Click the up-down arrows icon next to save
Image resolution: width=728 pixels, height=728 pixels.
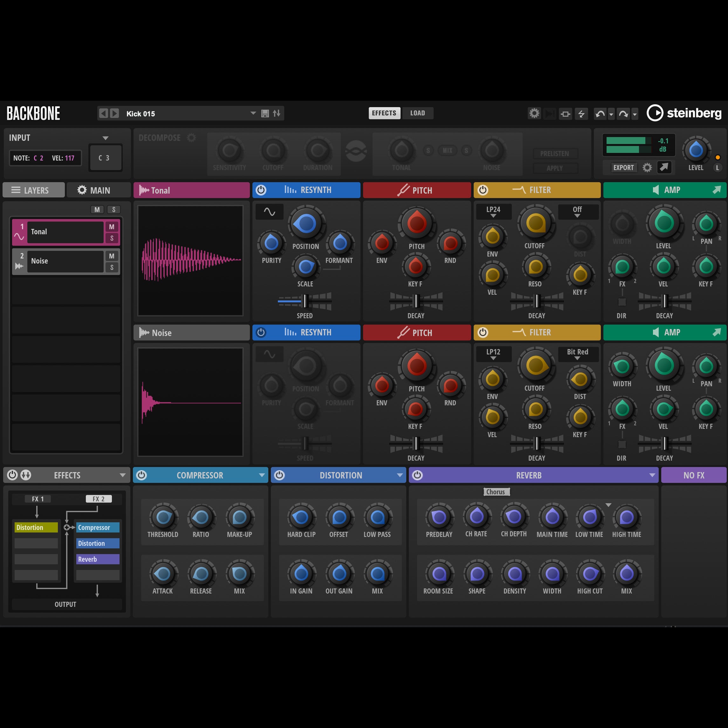(x=277, y=113)
